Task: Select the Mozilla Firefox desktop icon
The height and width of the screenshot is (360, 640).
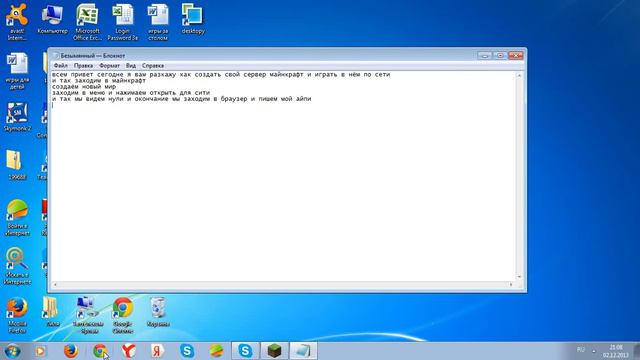Action: [17, 315]
